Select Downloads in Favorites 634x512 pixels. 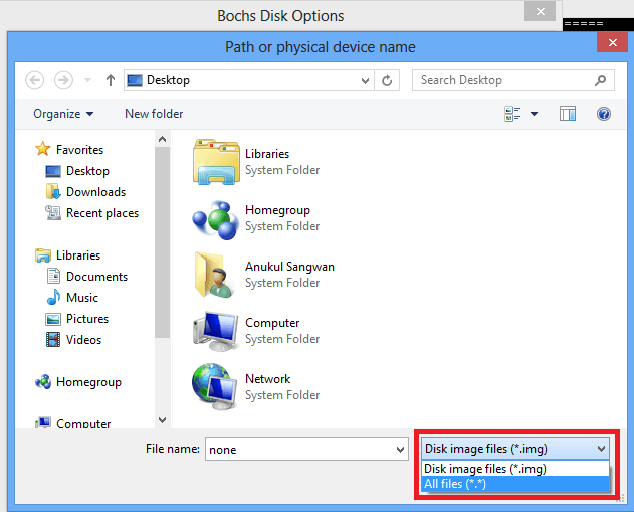point(95,192)
